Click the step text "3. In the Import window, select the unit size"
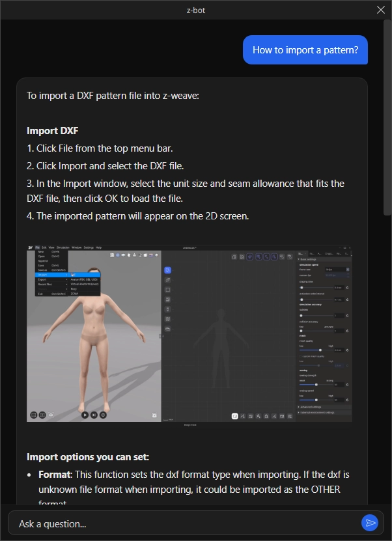Image resolution: width=392 pixels, height=541 pixels. click(x=117, y=184)
